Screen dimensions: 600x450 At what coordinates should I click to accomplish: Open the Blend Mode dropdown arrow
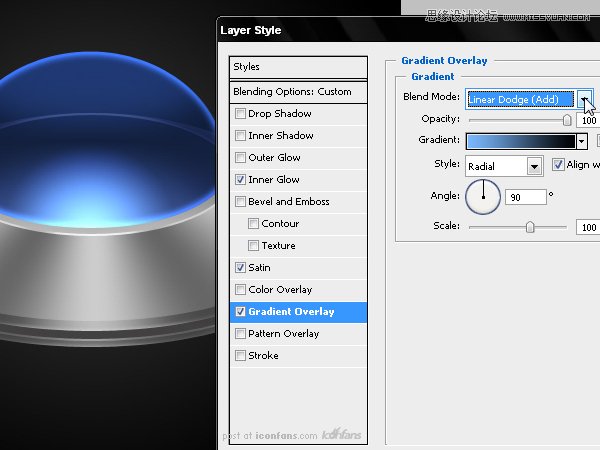click(584, 98)
